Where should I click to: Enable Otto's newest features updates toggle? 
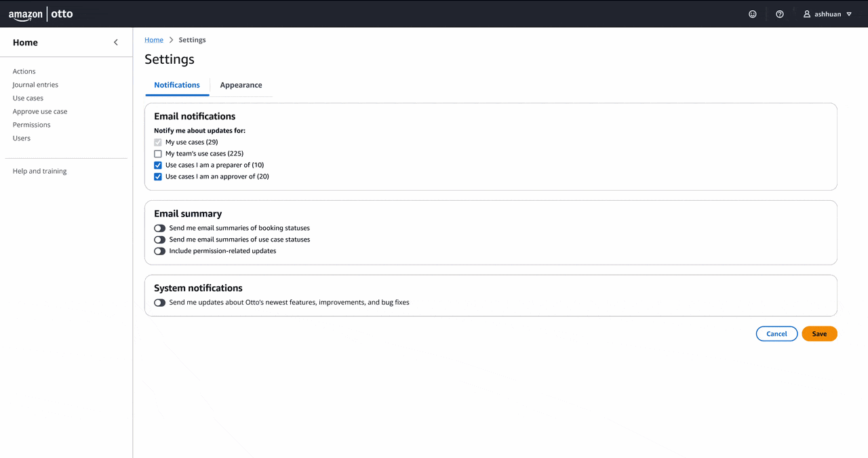tap(160, 303)
